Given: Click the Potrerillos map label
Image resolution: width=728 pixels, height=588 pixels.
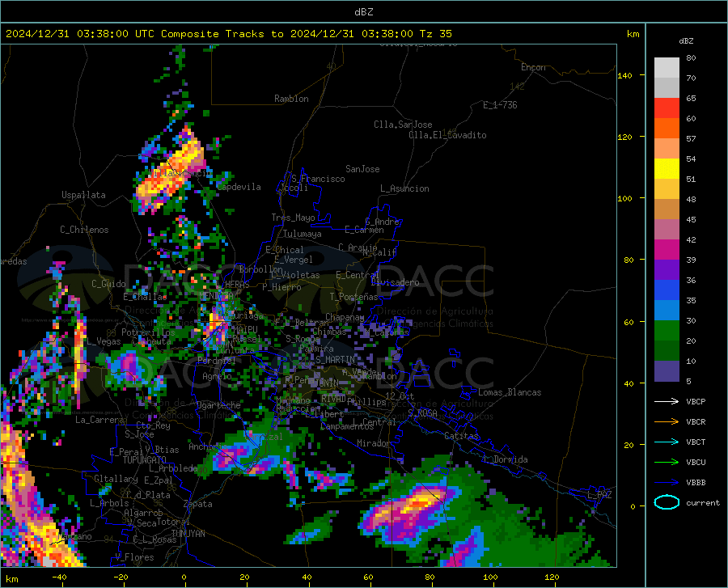Looking at the screenshot, I should coord(148,332).
